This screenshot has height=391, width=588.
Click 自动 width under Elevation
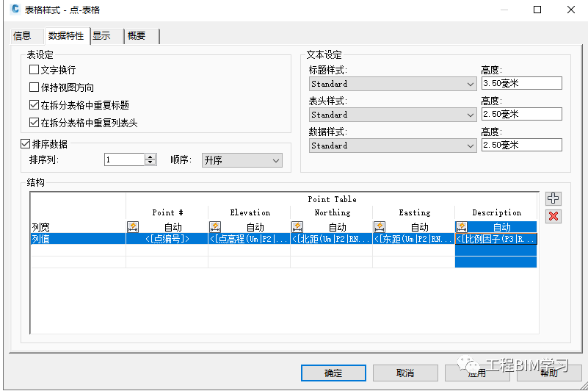255,227
